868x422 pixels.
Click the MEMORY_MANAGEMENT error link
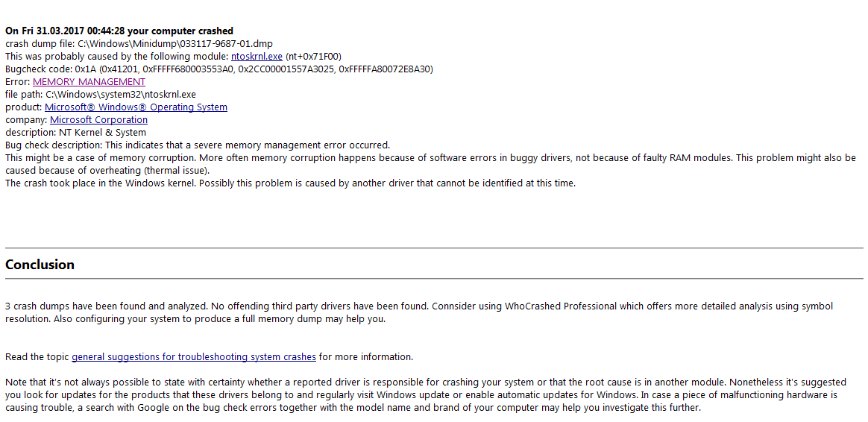[x=89, y=82]
